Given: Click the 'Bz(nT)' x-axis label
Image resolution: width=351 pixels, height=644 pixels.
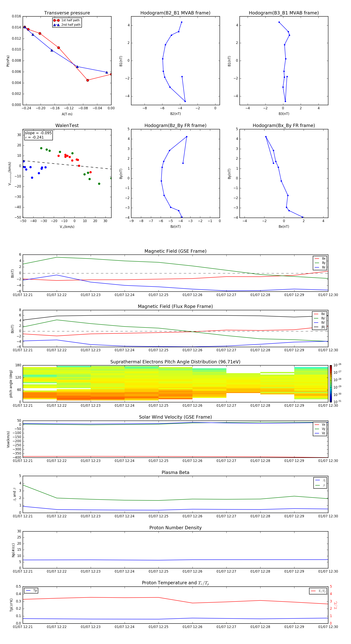Looking at the screenshot, I should (175, 227).
